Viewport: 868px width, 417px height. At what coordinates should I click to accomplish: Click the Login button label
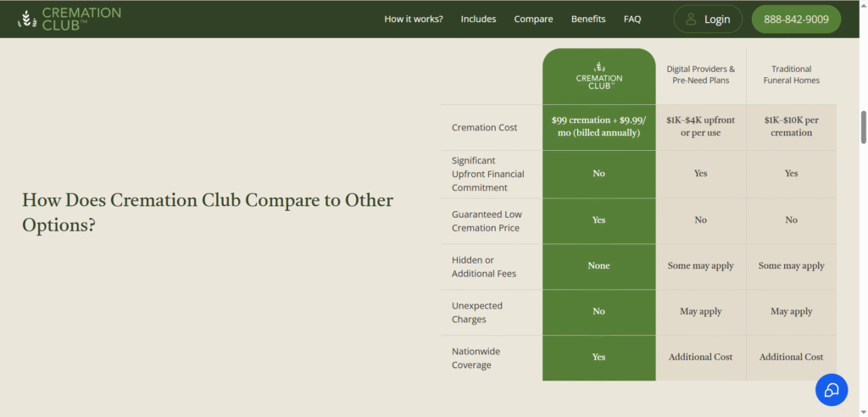click(717, 19)
